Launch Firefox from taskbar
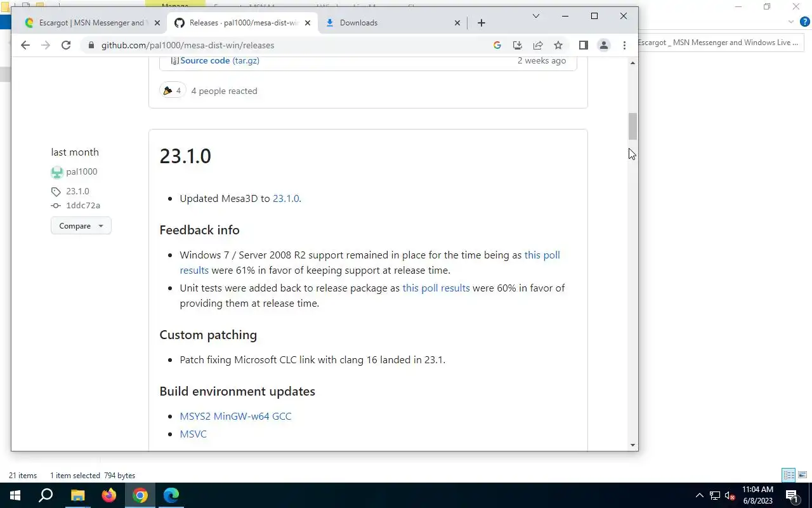 coord(109,495)
